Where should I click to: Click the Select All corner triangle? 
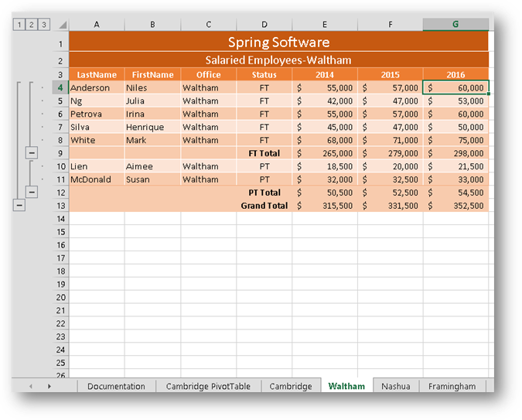[63, 25]
